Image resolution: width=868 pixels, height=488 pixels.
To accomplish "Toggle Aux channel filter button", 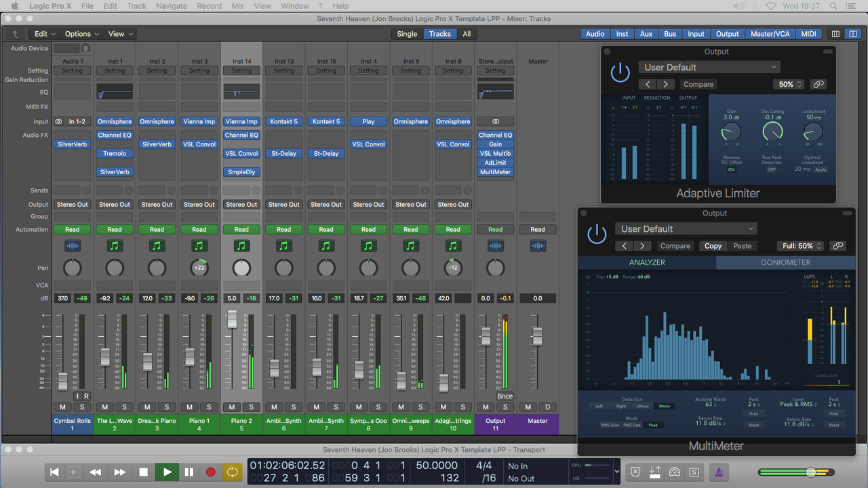I will (x=646, y=34).
